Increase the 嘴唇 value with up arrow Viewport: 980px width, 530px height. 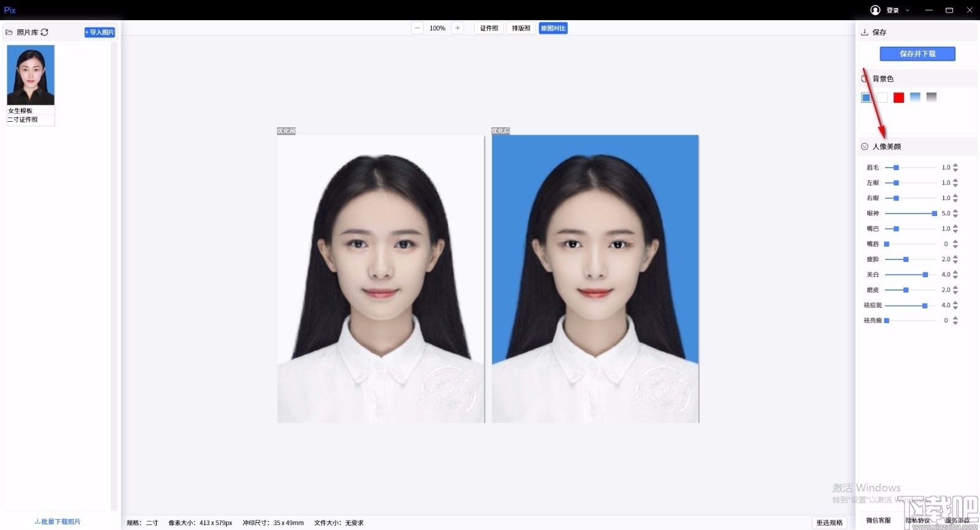pyautogui.click(x=956, y=242)
